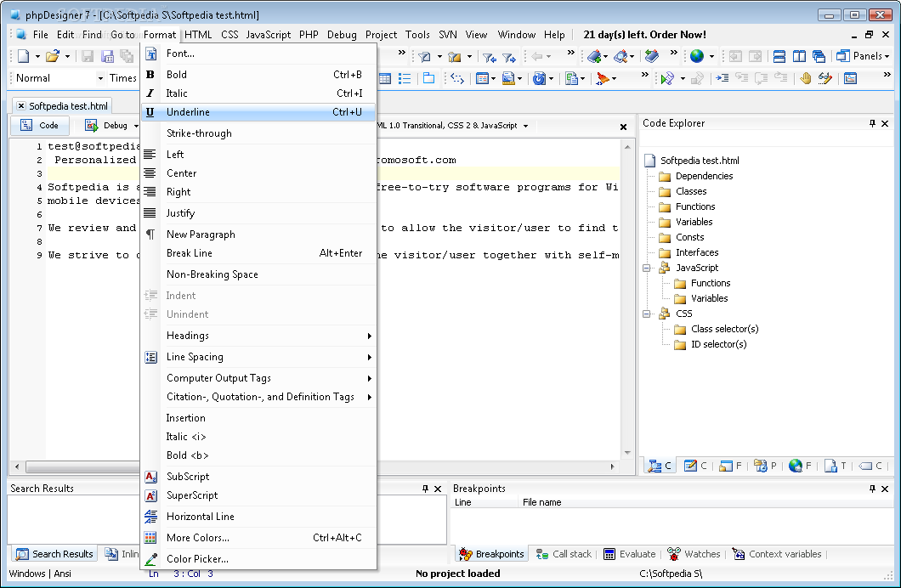Select Interfaces folder in Code Explorer
The height and width of the screenshot is (588, 901).
tap(688, 252)
